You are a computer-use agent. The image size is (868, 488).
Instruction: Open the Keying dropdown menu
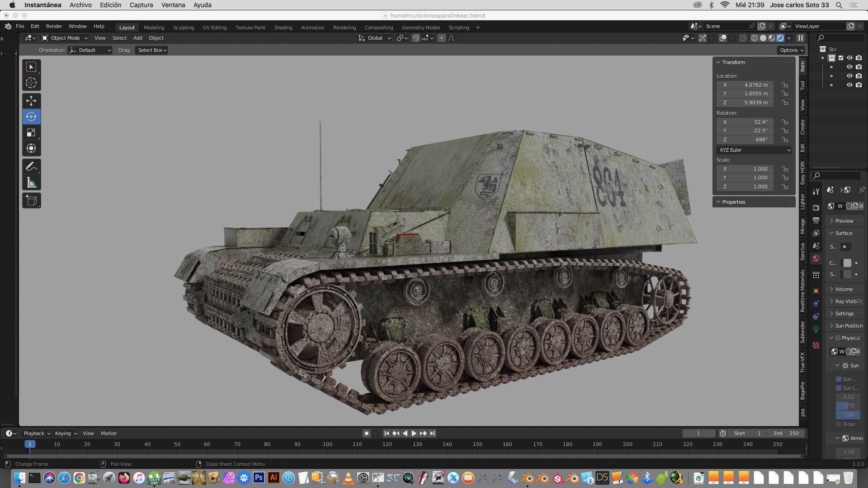point(66,433)
